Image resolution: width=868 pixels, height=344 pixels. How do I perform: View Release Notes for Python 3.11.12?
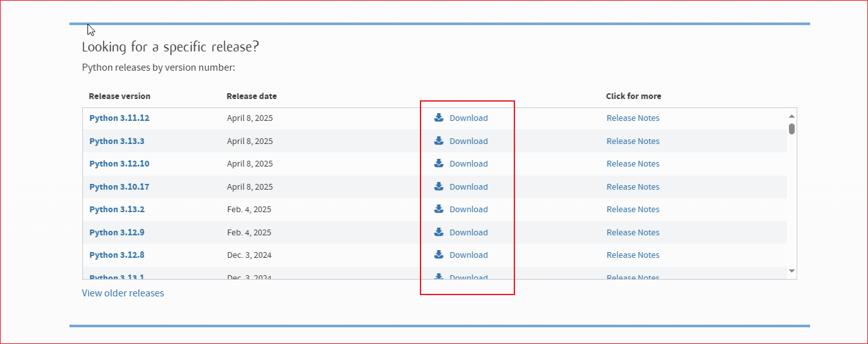tap(633, 118)
